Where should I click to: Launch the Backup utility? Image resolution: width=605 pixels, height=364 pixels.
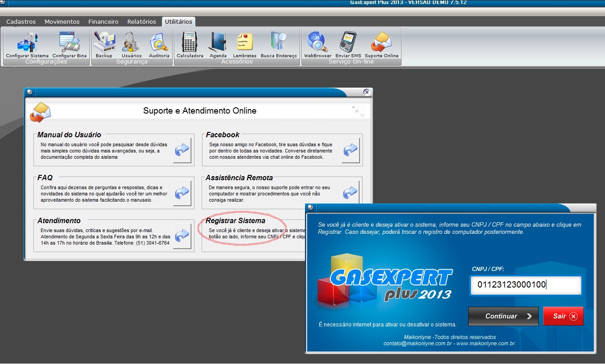[104, 45]
